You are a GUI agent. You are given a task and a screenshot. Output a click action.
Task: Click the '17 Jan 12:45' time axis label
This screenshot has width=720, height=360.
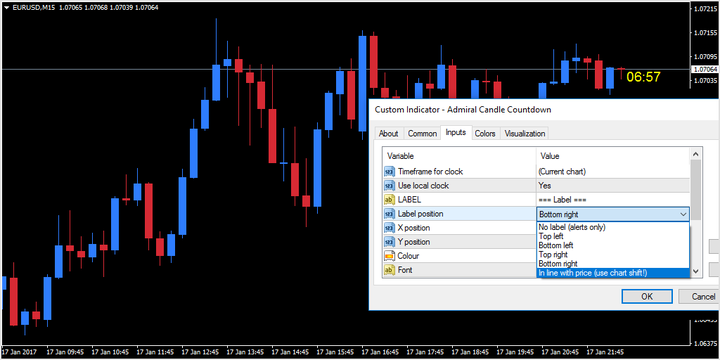(200, 353)
